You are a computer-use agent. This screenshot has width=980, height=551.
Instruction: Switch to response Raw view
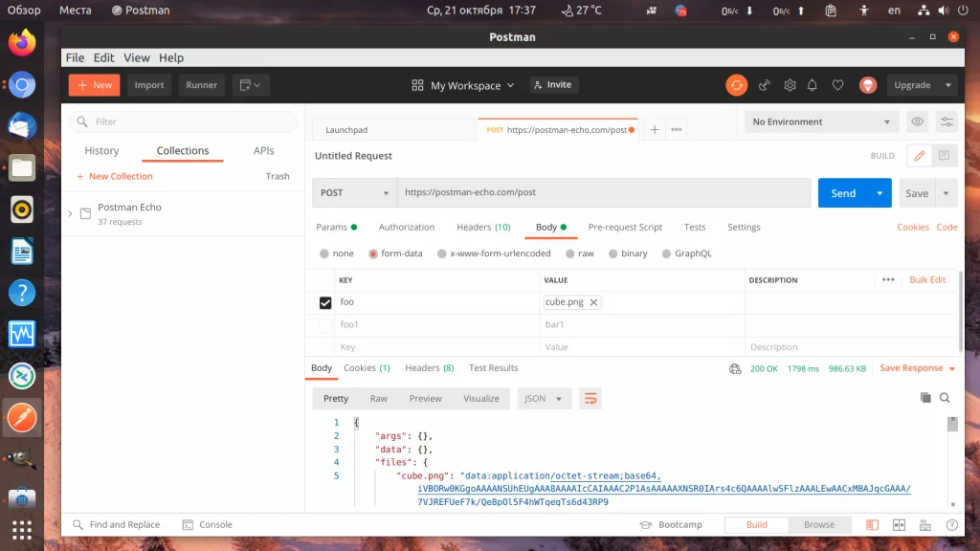(x=379, y=399)
